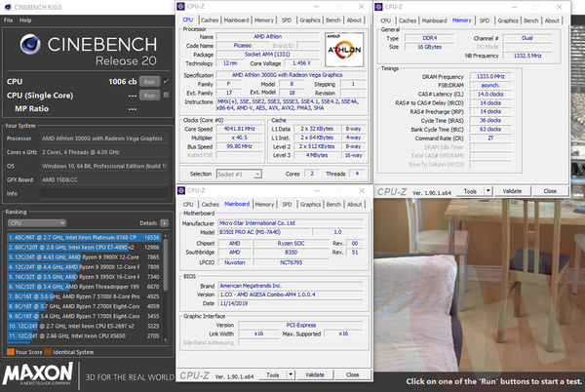
Task: Select the Ryzen 7 3700X ranking row
Action: click(84, 296)
